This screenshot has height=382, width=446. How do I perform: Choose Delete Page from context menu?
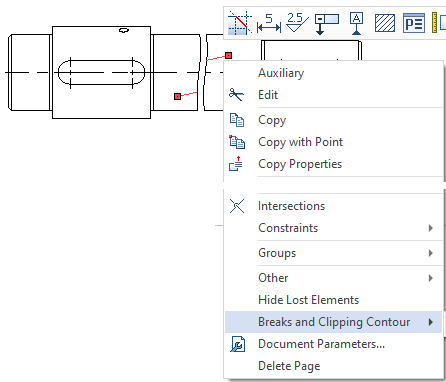[x=334, y=366]
